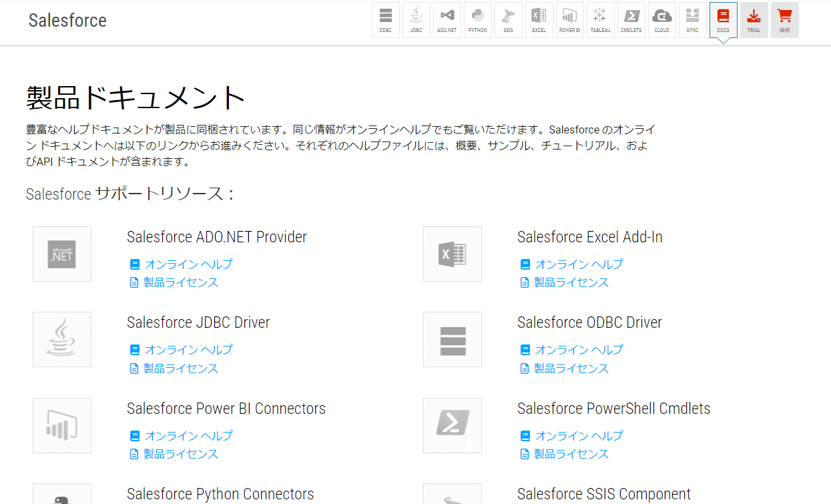This screenshot has width=831, height=504.
Task: Click the Power BI Connectors thumbnail
Action: (x=62, y=426)
